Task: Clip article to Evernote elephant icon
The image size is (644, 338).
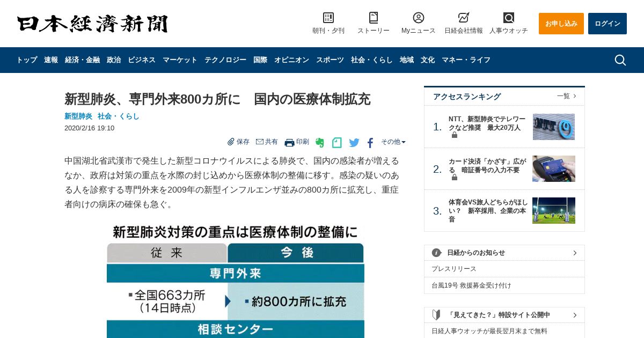Action: pyautogui.click(x=320, y=143)
